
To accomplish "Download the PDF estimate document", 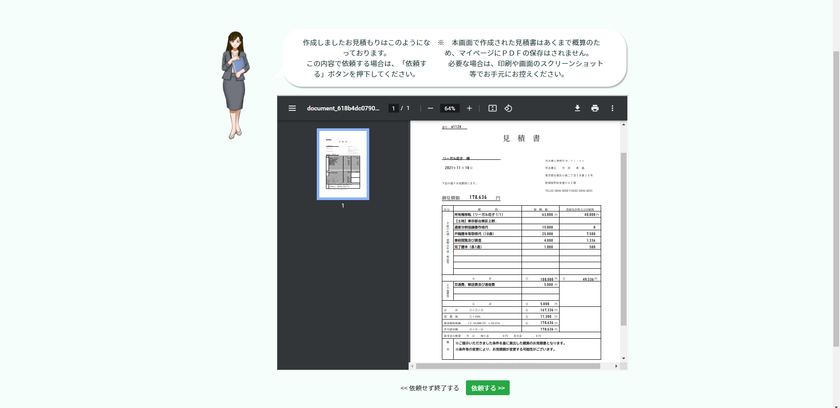I will 577,108.
